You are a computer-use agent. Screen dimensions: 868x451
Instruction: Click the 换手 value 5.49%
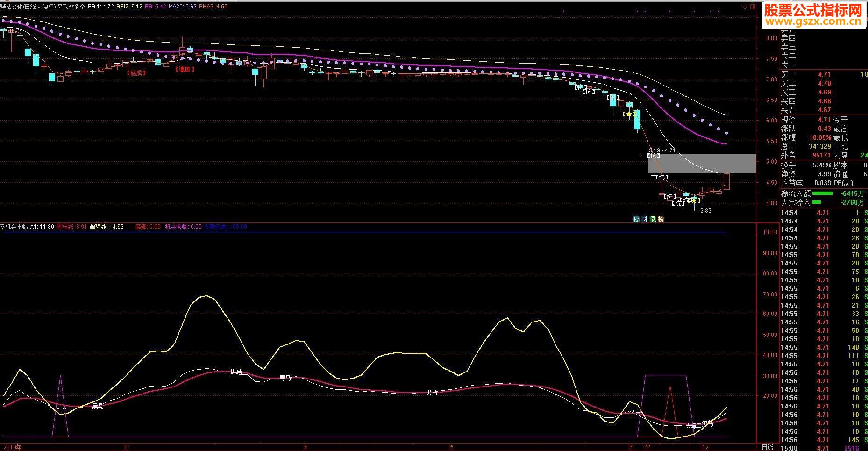click(822, 165)
